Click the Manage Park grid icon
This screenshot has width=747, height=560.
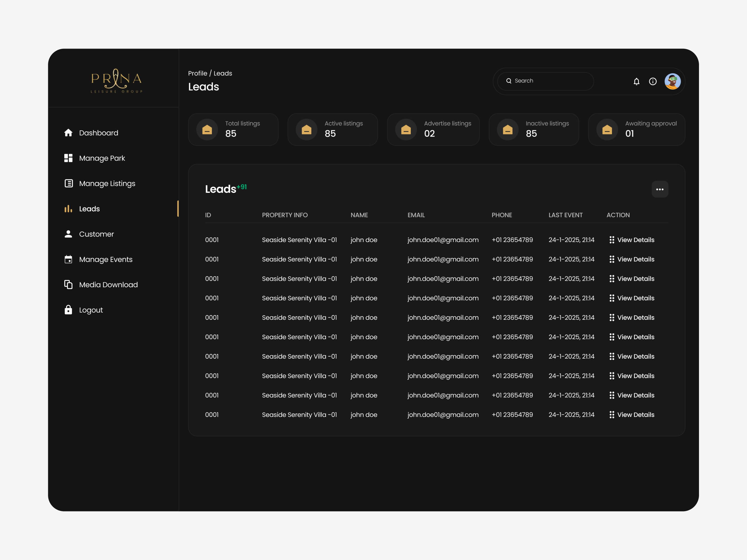(x=68, y=158)
